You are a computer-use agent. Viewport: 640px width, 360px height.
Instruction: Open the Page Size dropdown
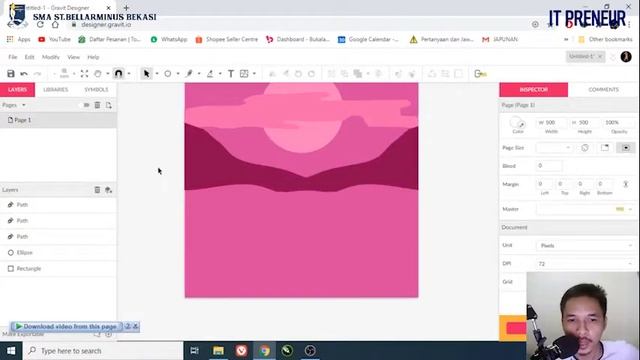(x=554, y=148)
